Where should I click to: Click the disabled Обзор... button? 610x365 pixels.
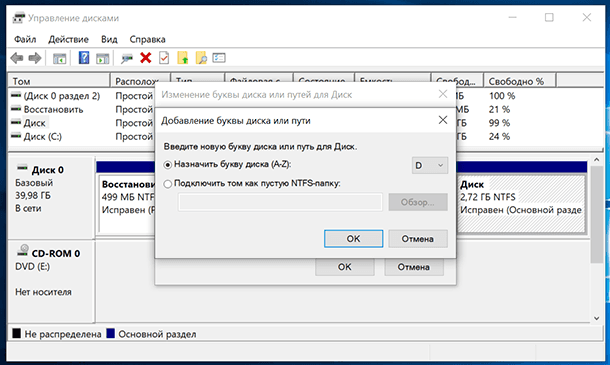click(418, 202)
